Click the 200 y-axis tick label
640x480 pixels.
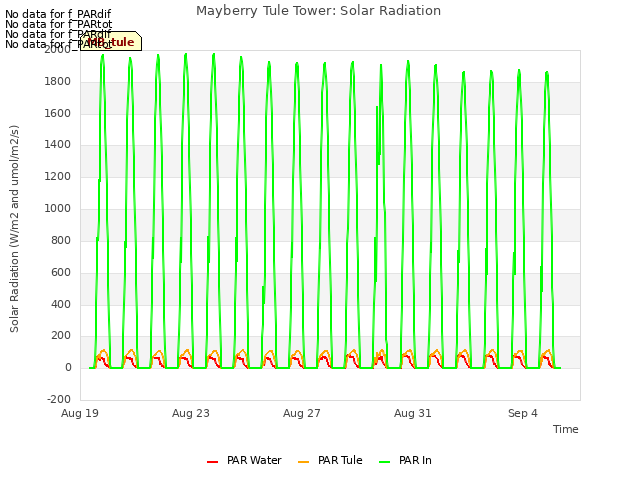coord(61,336)
